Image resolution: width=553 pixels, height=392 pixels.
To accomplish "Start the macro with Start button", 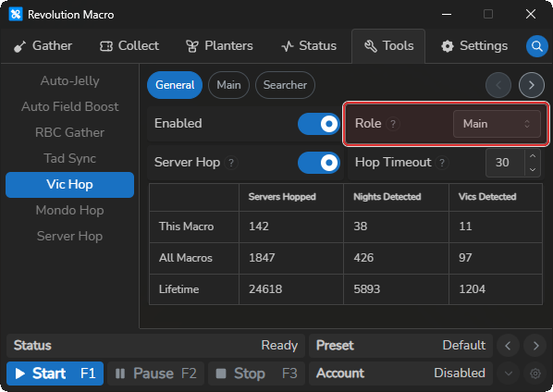I will click(55, 374).
